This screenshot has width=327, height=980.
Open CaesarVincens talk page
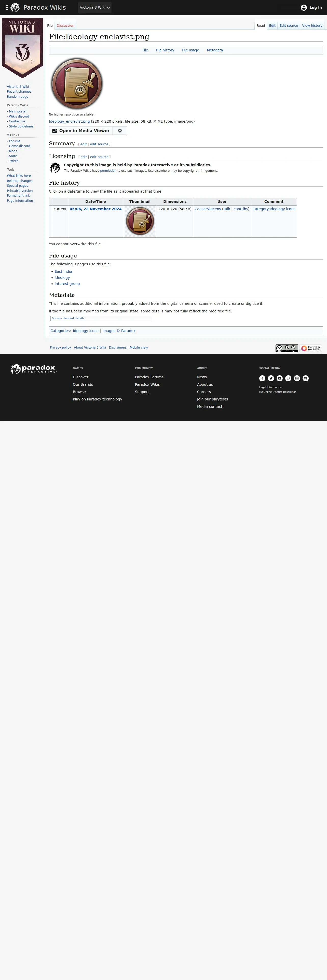tap(226, 209)
